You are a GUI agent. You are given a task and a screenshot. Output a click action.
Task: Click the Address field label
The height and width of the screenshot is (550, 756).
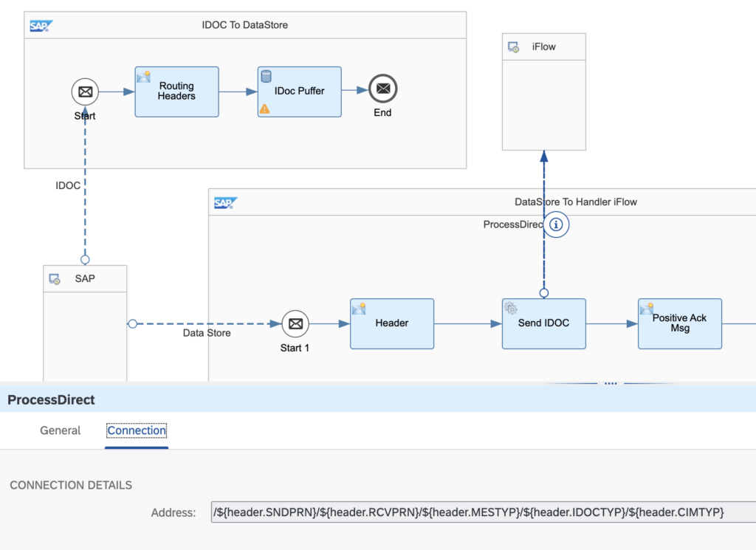click(173, 513)
